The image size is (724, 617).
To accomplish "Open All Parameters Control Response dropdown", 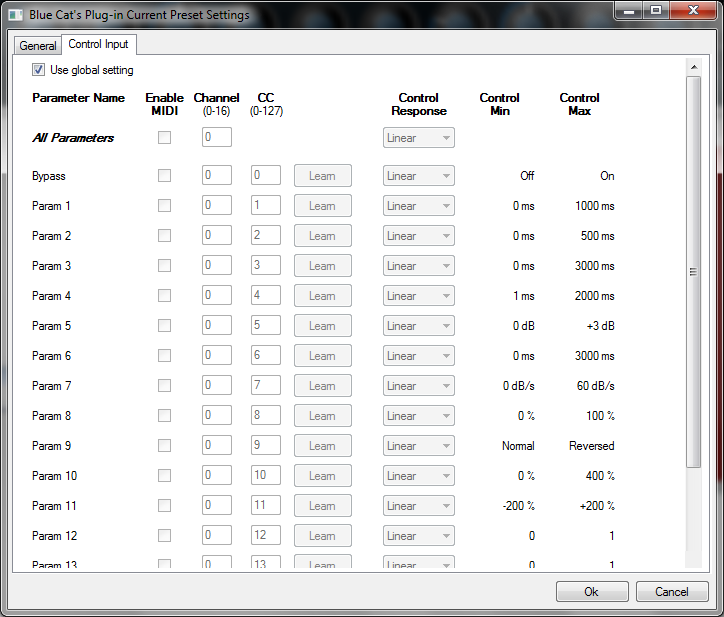I will 419,138.
